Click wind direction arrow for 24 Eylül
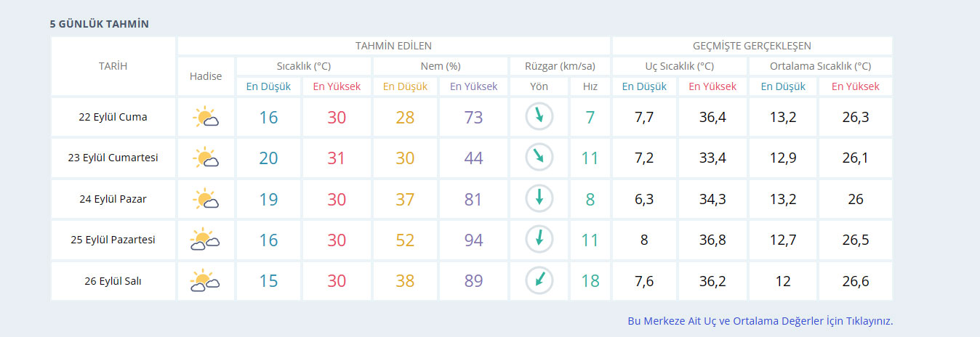 click(x=539, y=198)
